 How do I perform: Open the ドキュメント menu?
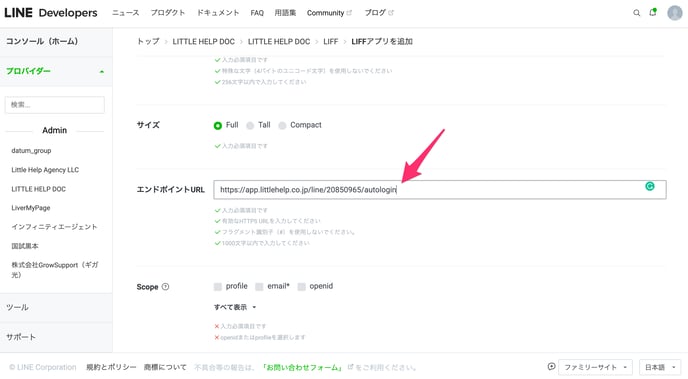click(x=218, y=13)
